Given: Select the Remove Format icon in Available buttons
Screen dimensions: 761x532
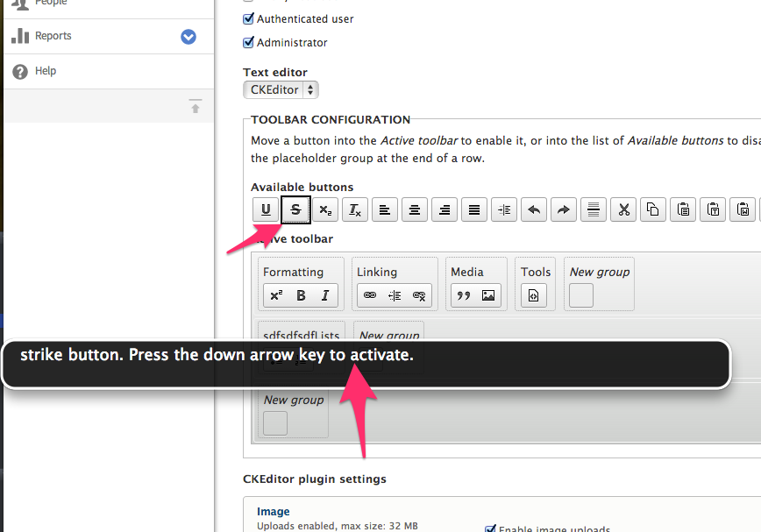Looking at the screenshot, I should coord(354,209).
